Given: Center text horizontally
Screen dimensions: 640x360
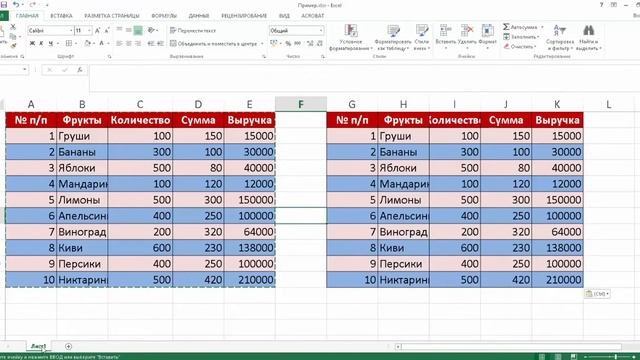Looking at the screenshot, I should click(129, 43).
